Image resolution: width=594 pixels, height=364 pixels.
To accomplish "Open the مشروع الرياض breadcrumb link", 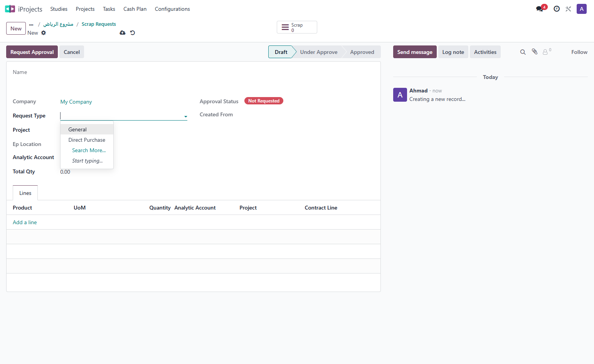I will pyautogui.click(x=58, y=24).
